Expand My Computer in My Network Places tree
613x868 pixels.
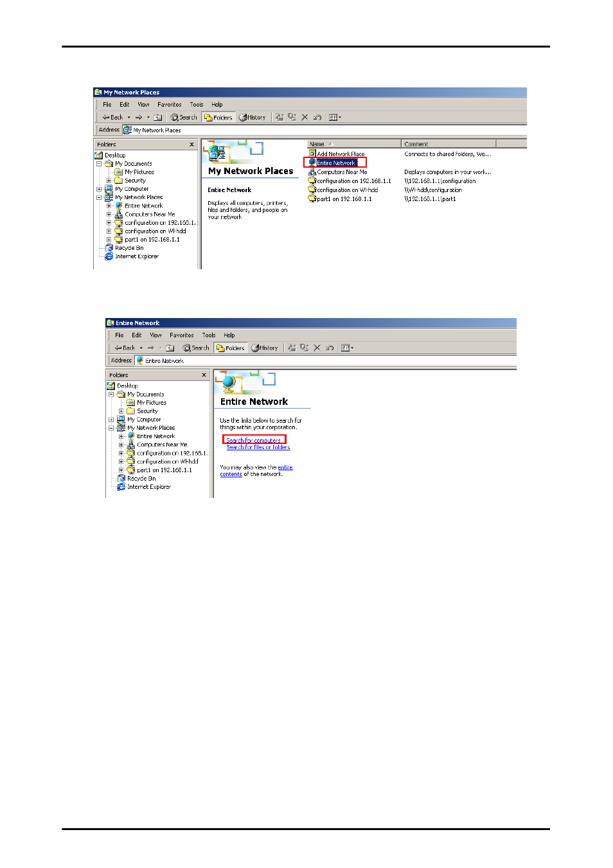point(99,189)
